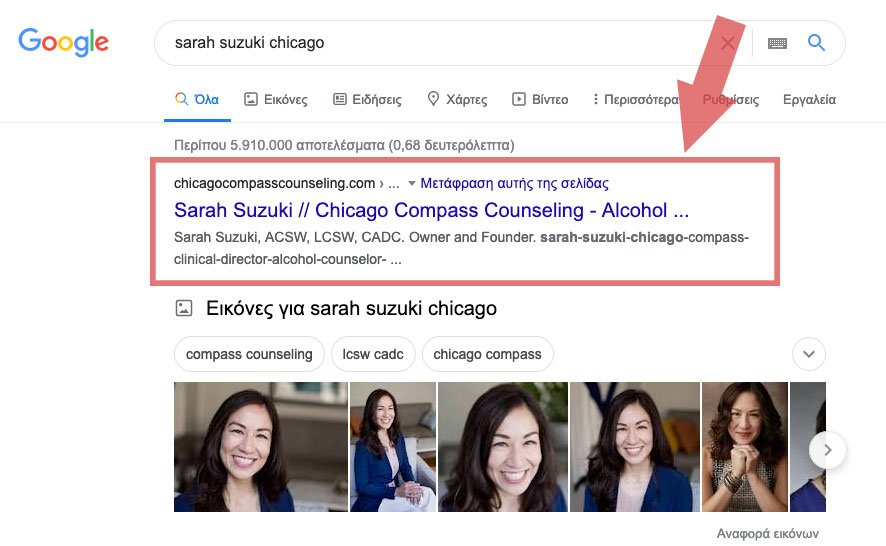
Task: Open the chicagocompasscounseling.com result options arrow
Action: point(412,183)
